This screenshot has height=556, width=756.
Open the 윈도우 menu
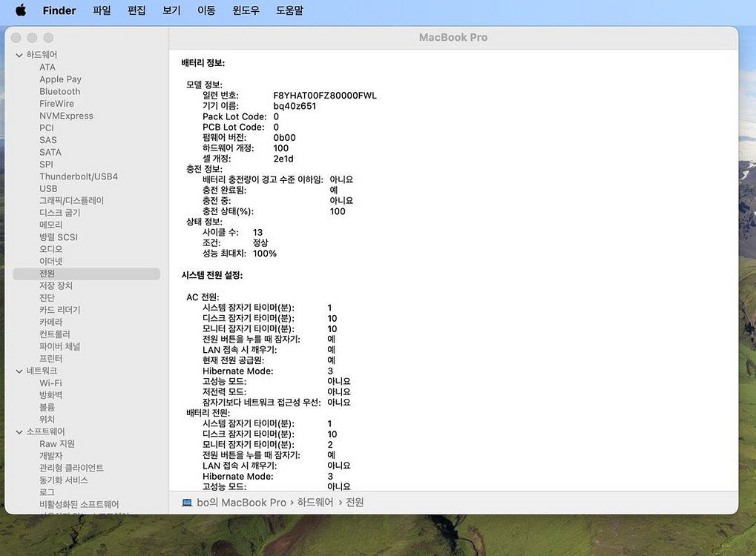(x=245, y=10)
